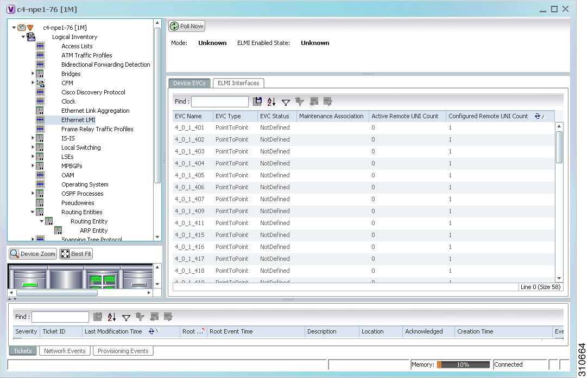Viewport: 588px width, 378px height.
Task: Sort the Device EVCs table values
Action: [271, 101]
